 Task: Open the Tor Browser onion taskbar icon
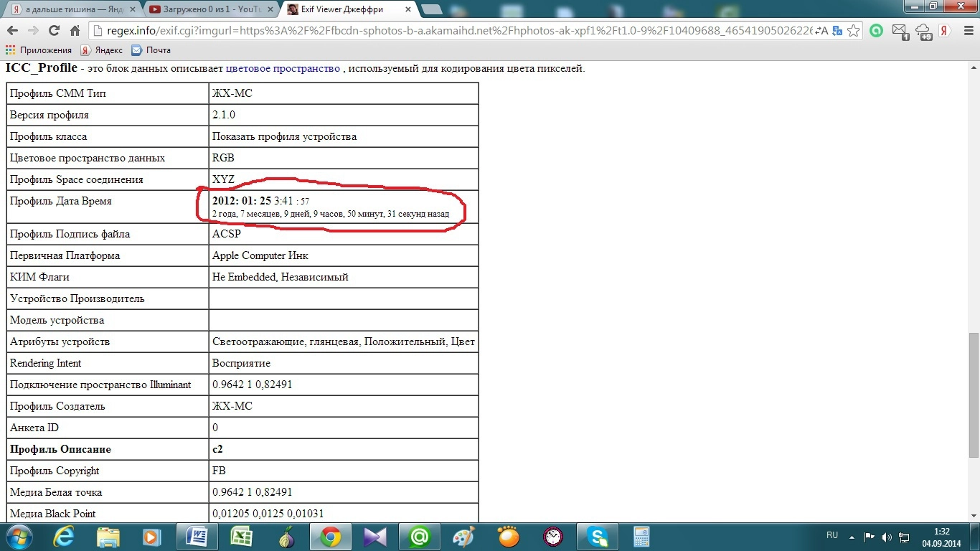click(286, 537)
